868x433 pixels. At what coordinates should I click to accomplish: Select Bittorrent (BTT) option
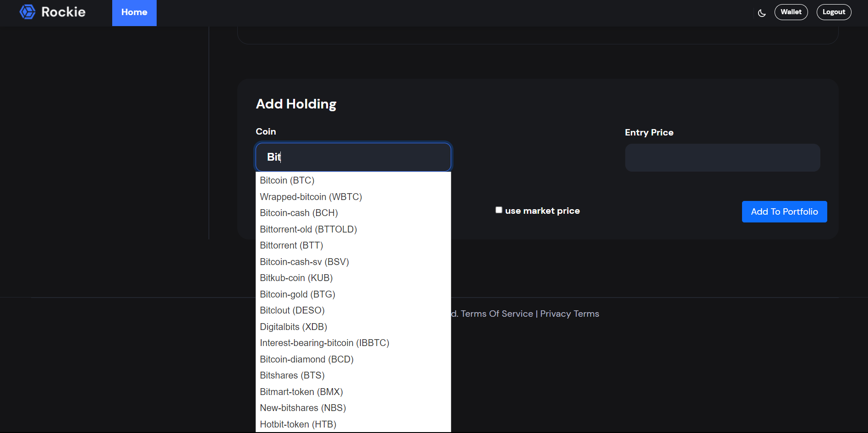pyautogui.click(x=353, y=245)
